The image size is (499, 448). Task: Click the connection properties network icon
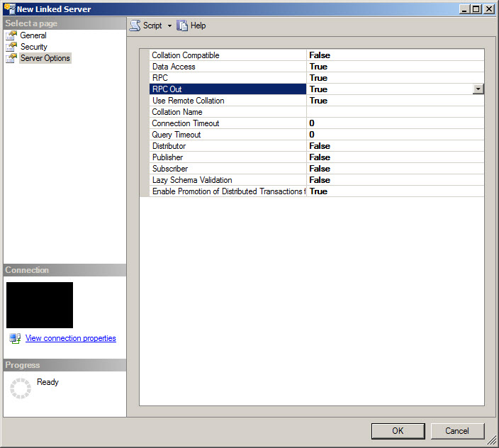[x=15, y=338]
